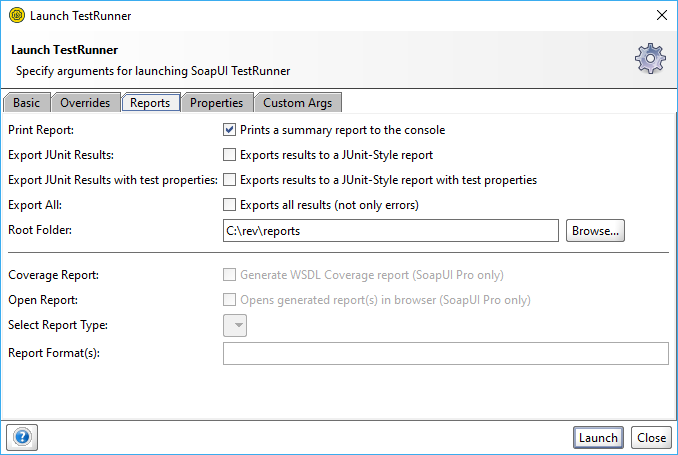Screen dimensions: 678x455
Task: Check Export JUnit Results with test properties
Action: point(229,180)
